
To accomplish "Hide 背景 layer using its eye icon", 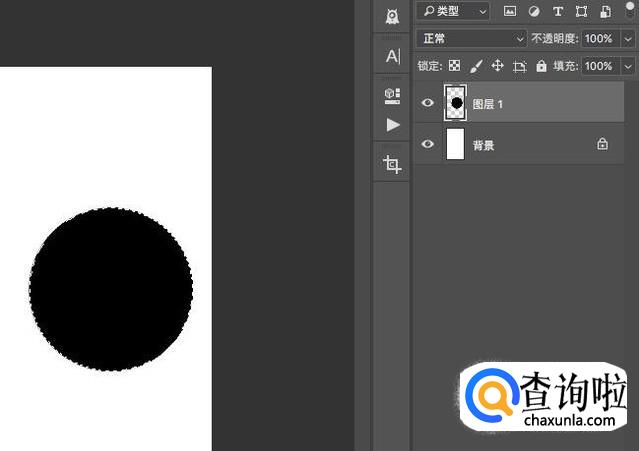I will pyautogui.click(x=427, y=144).
